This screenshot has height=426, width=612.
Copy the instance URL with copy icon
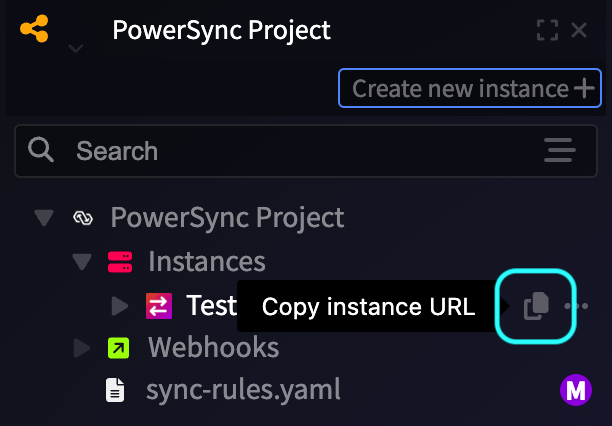coord(536,306)
